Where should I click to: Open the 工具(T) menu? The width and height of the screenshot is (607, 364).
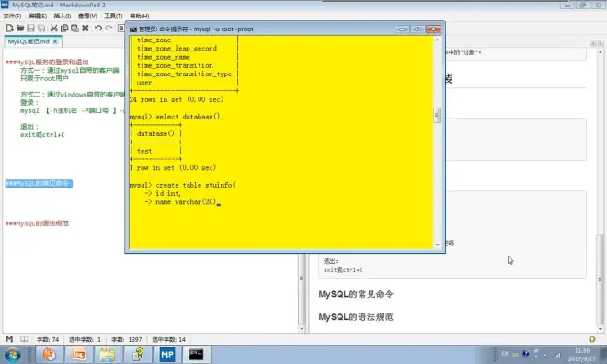[x=113, y=16]
